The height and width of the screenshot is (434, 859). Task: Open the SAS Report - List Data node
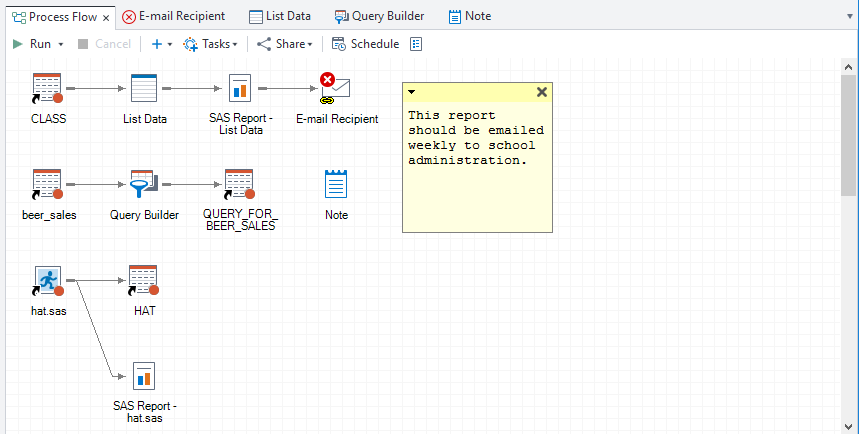(239, 89)
